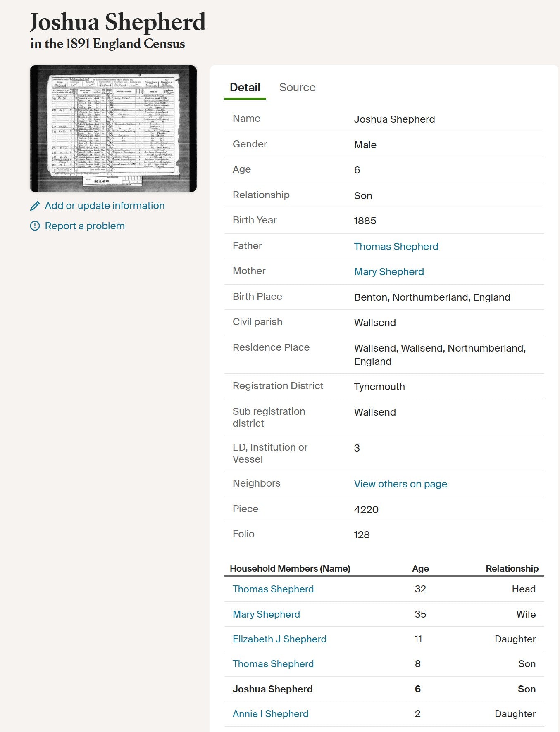Select the Detail tab

(x=245, y=88)
